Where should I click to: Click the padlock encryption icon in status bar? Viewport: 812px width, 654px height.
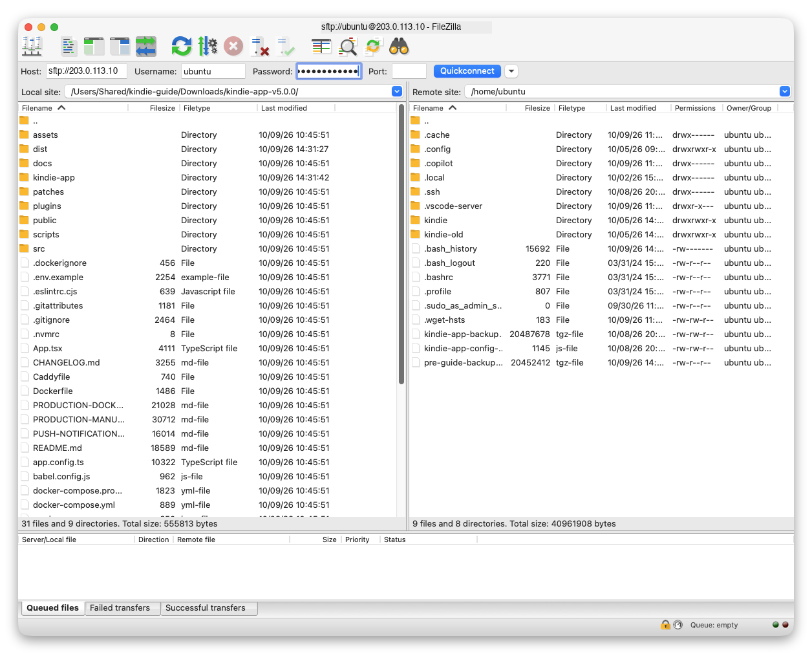pyautogui.click(x=665, y=625)
